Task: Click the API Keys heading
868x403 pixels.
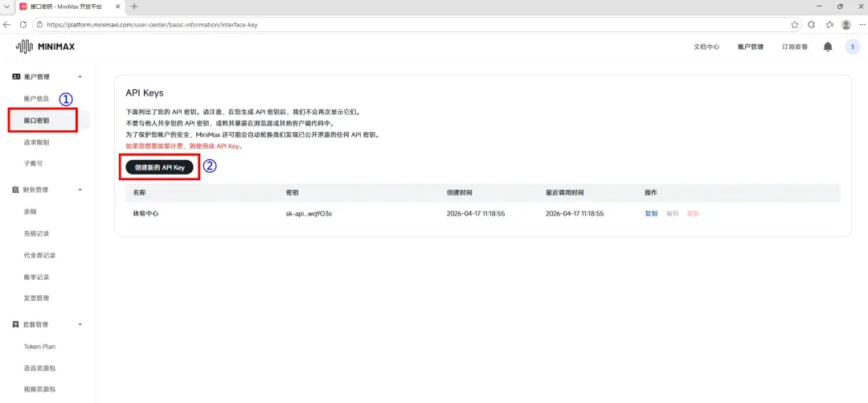Action: click(145, 93)
